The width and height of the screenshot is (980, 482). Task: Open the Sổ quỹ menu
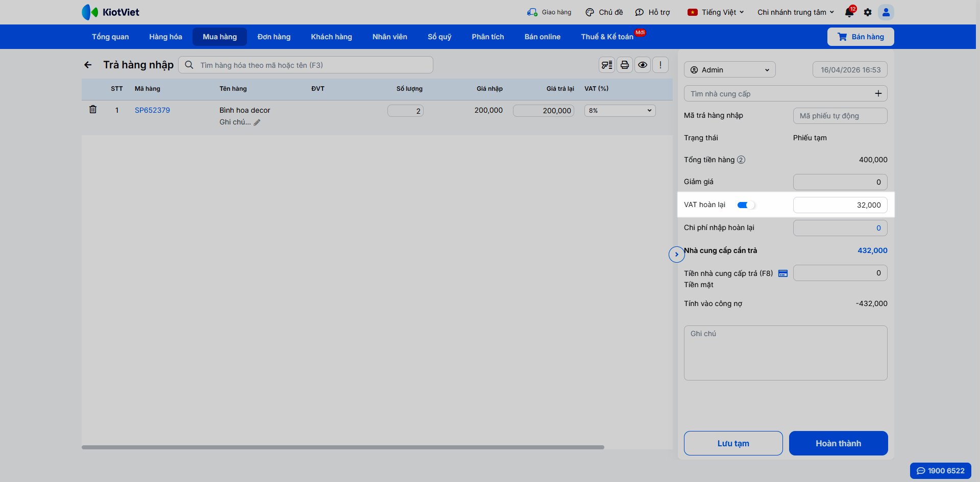[x=439, y=37]
